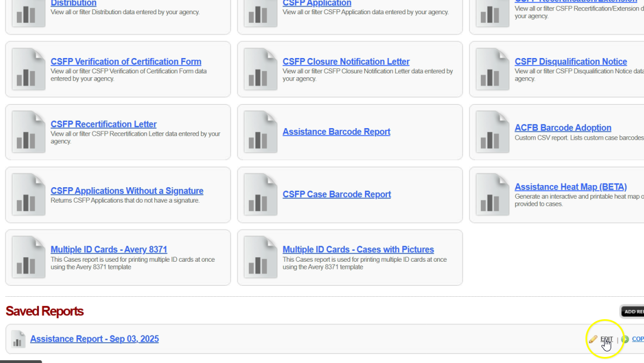Open the CSFP Disqualification Notice report
Image resolution: width=644 pixels, height=363 pixels.
[x=571, y=62]
